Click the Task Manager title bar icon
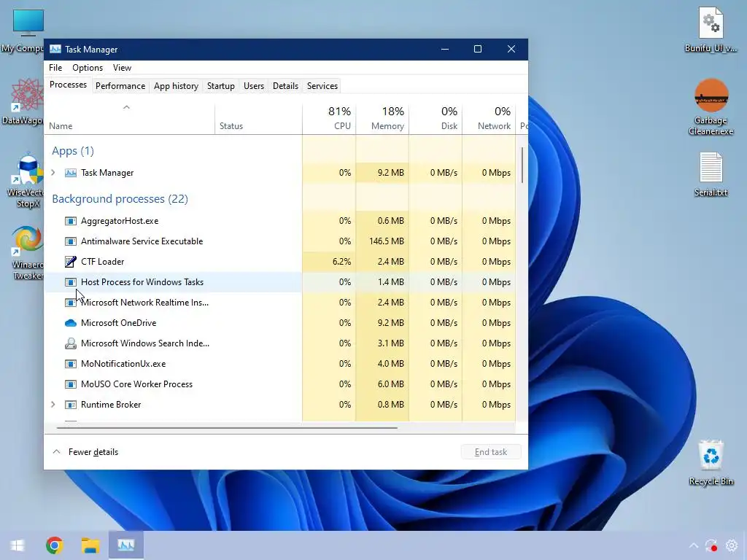This screenshot has width=747, height=560. pos(55,49)
